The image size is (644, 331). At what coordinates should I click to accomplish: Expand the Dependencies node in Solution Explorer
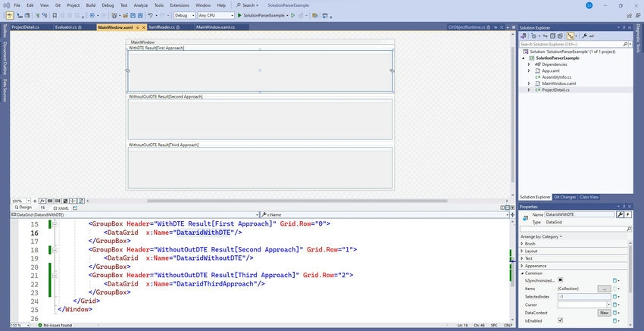[529, 64]
